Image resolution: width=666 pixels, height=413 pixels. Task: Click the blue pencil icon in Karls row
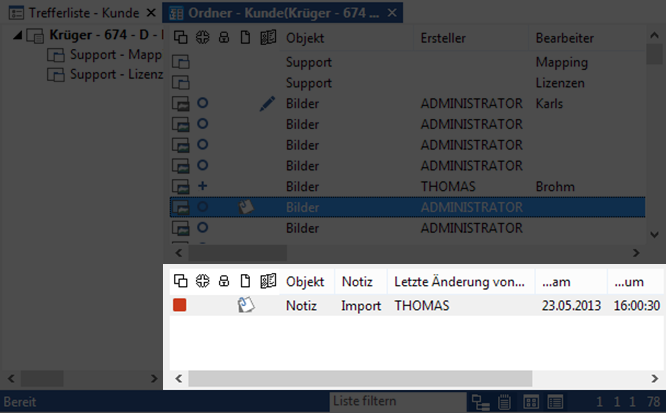click(266, 103)
